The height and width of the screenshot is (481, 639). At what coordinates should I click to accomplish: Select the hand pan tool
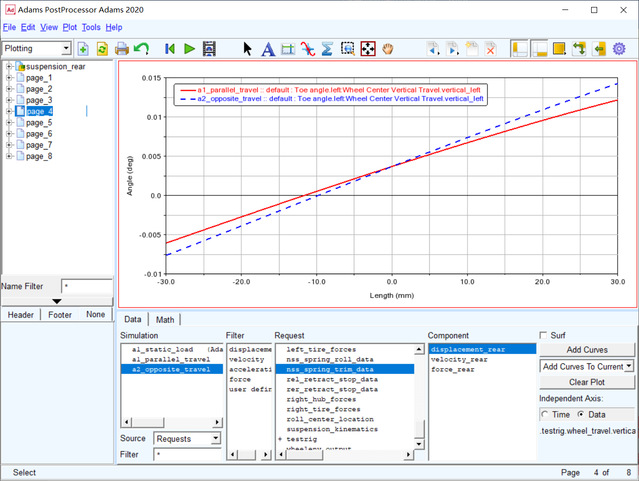[x=389, y=48]
